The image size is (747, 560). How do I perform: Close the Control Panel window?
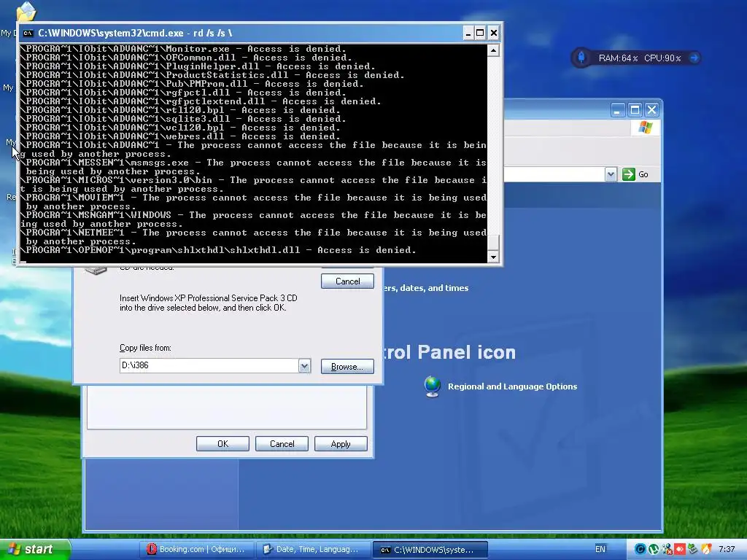tap(651, 111)
